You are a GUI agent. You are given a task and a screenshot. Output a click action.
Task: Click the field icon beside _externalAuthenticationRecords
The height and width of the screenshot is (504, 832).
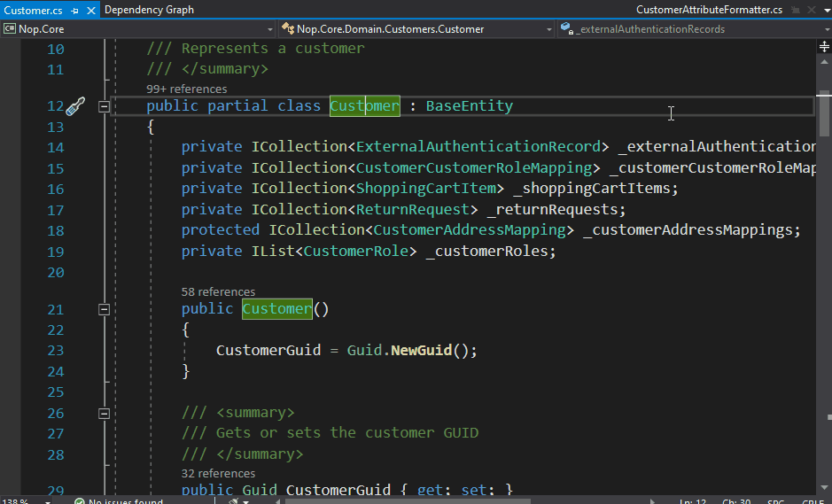tap(566, 29)
